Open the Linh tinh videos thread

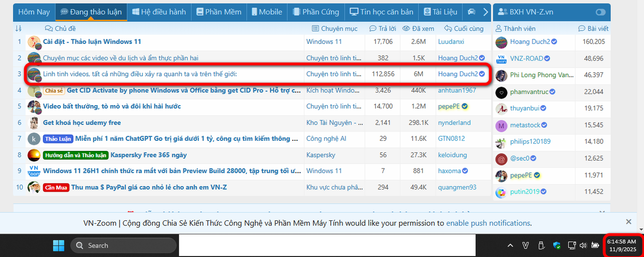point(140,74)
